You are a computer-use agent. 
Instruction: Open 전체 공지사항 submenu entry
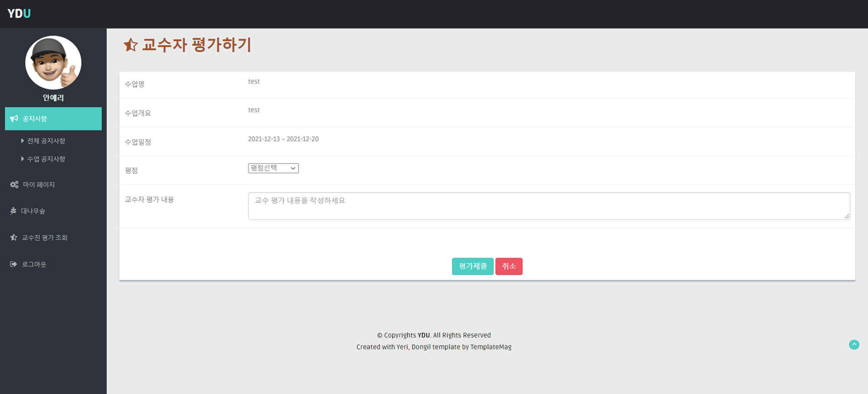(46, 141)
